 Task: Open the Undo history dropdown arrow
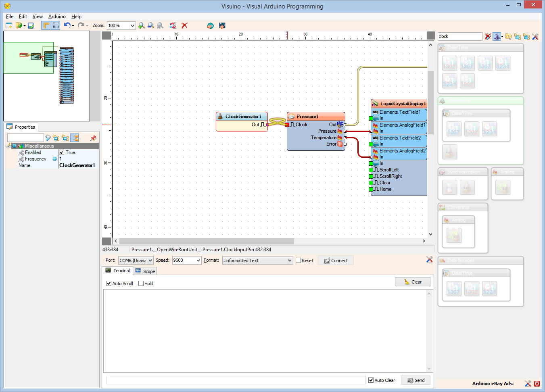click(x=73, y=25)
